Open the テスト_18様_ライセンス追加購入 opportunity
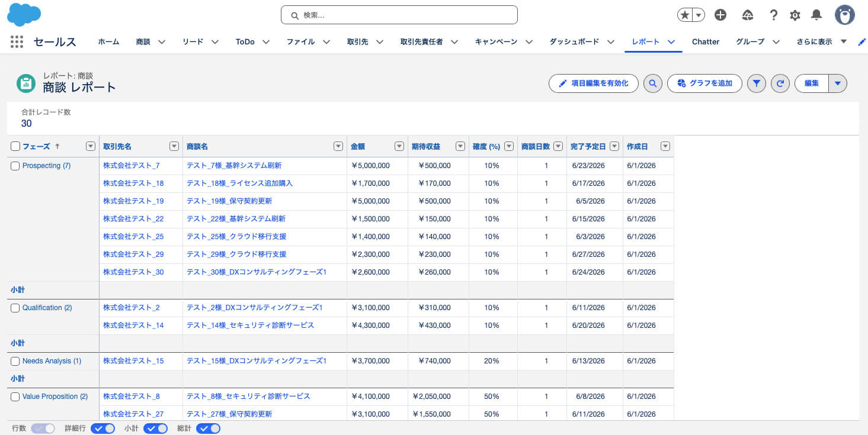Image resolution: width=868 pixels, height=435 pixels. point(239,183)
